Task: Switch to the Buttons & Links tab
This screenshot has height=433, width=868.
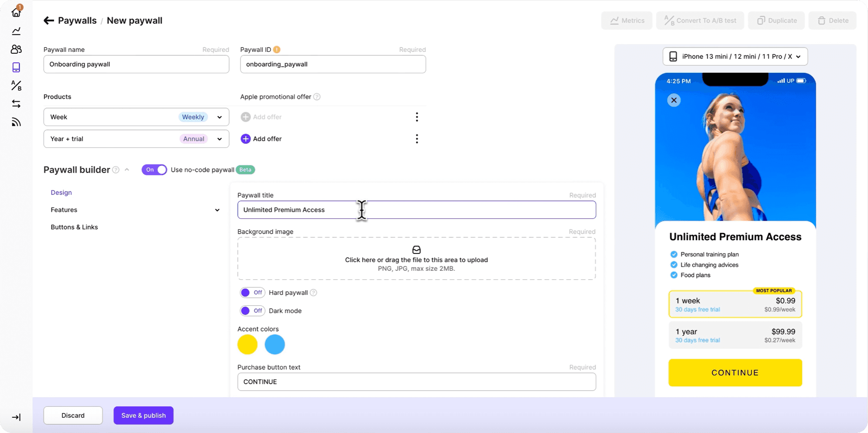Action: pyautogui.click(x=74, y=227)
